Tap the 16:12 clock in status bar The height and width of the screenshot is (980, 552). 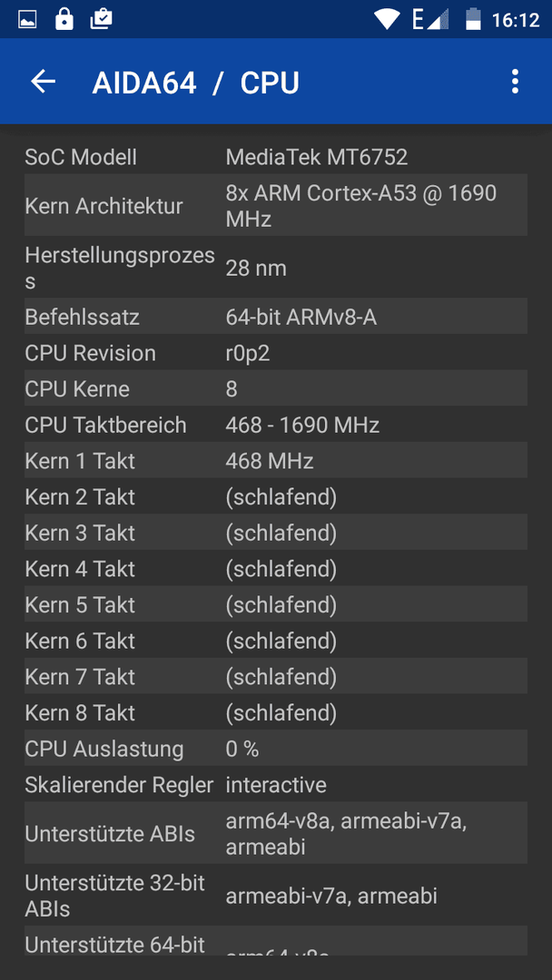[515, 20]
